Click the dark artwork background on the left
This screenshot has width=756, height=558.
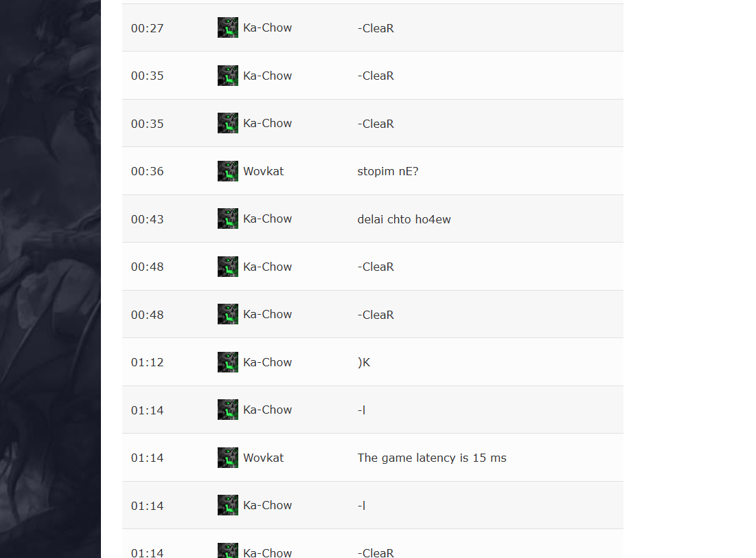tap(50, 279)
